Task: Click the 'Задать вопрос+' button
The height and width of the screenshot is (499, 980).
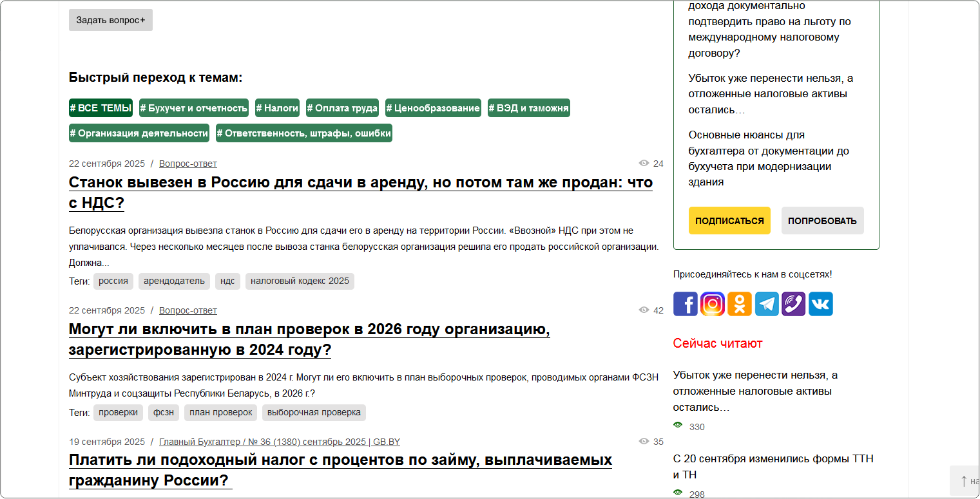Action: [x=111, y=20]
